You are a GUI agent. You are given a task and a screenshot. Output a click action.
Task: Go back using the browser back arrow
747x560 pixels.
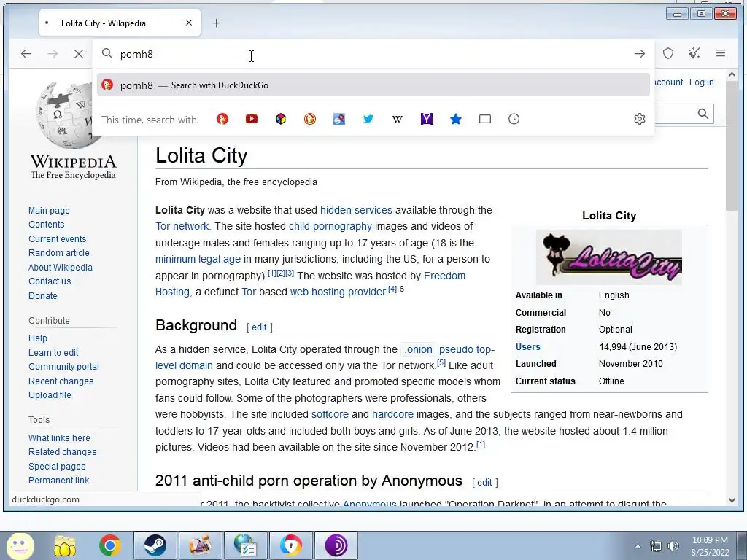click(26, 54)
